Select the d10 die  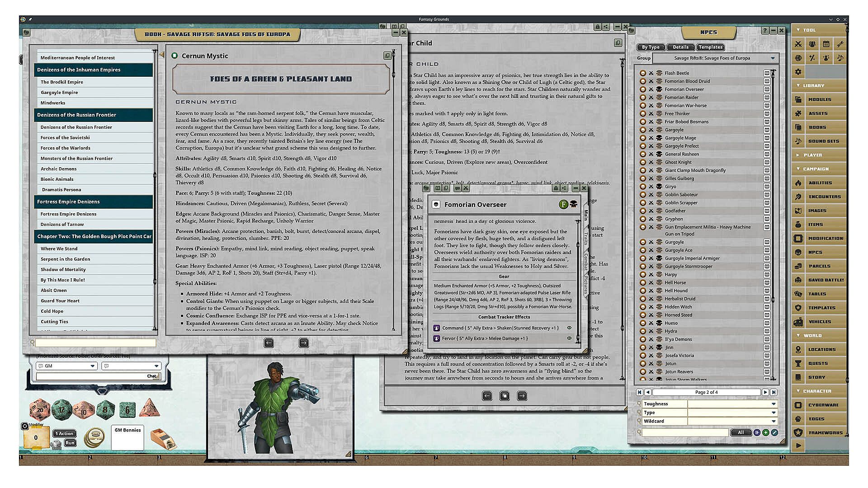point(83,410)
